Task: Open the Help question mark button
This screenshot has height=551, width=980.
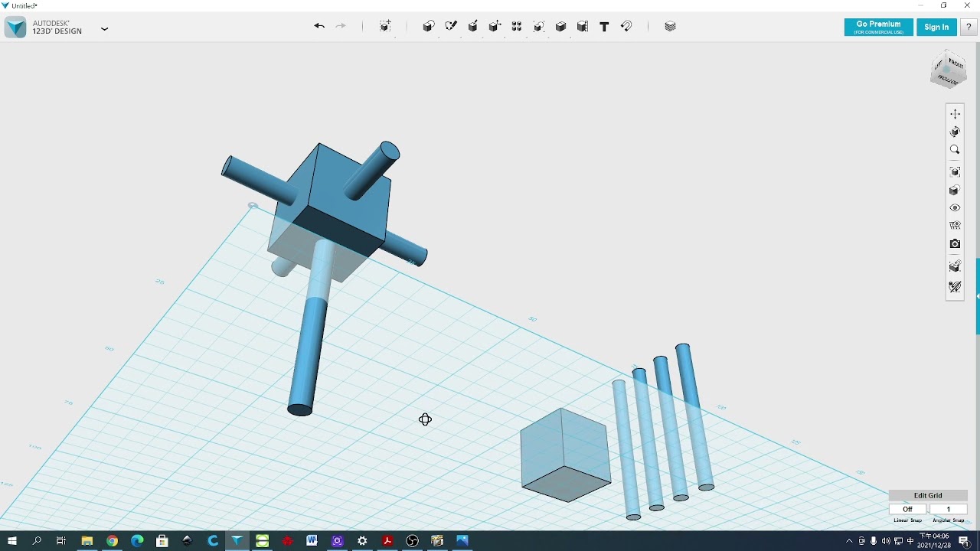Action: tap(969, 27)
